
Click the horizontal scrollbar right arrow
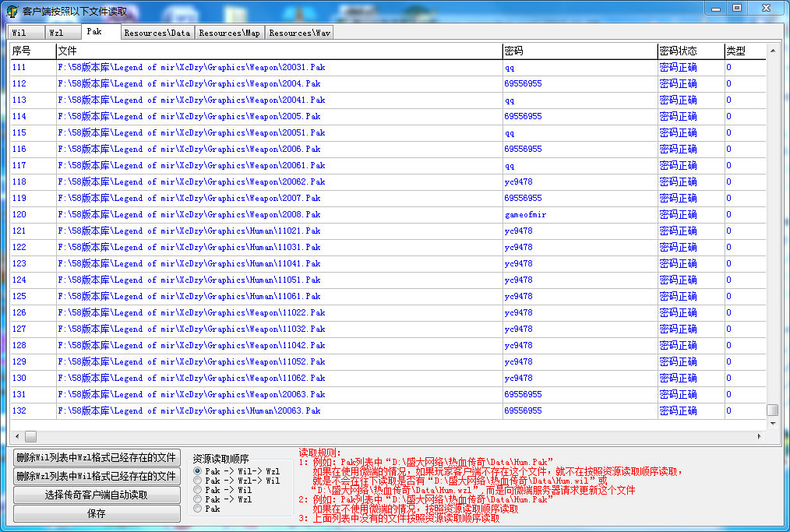pyautogui.click(x=760, y=436)
